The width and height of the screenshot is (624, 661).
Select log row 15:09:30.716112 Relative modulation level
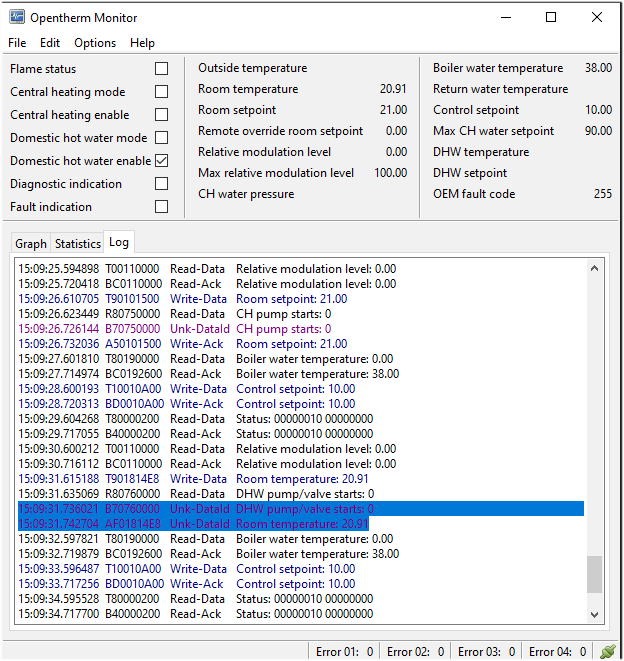tap(301, 464)
